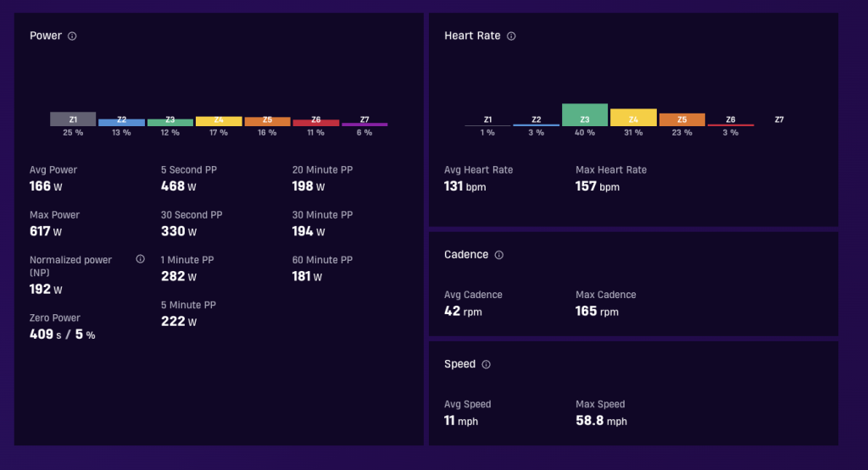Screen dimensions: 868x470
Task: Click the 5 Minute PP 222 W value
Action: [x=179, y=321]
